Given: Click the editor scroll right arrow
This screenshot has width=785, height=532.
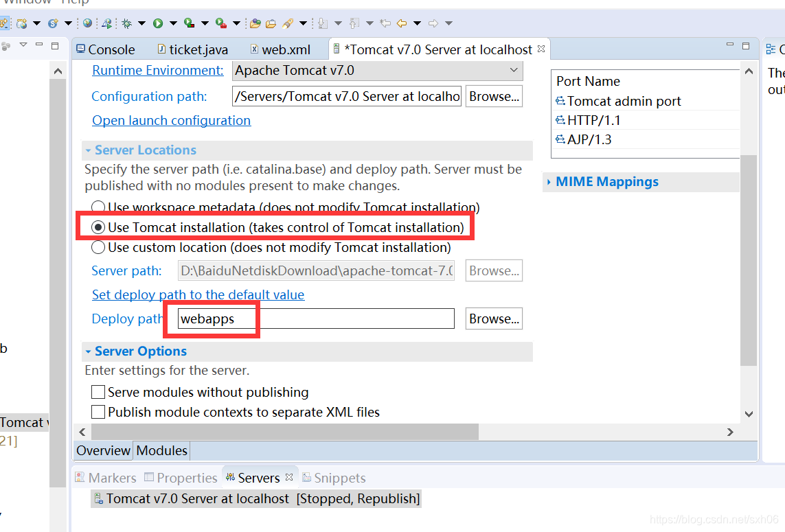Looking at the screenshot, I should coord(730,432).
